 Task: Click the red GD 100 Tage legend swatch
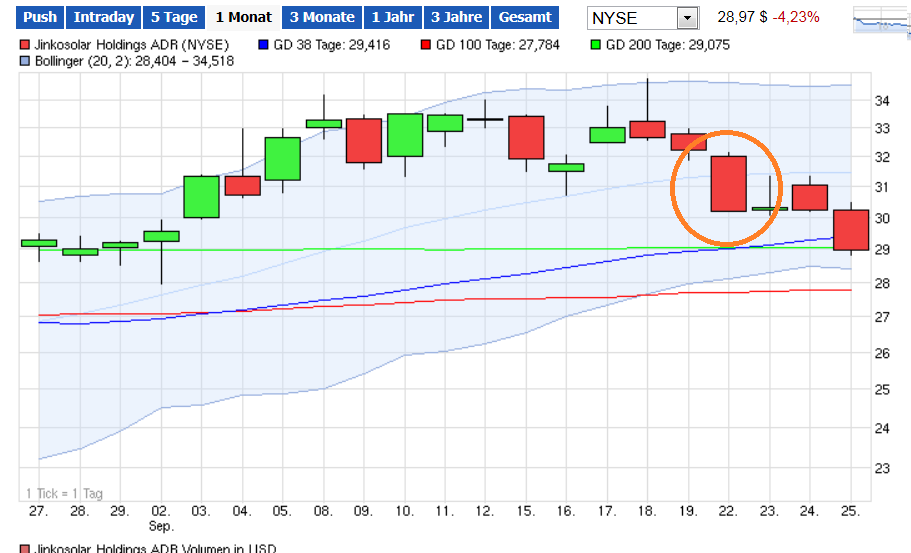click(x=426, y=45)
